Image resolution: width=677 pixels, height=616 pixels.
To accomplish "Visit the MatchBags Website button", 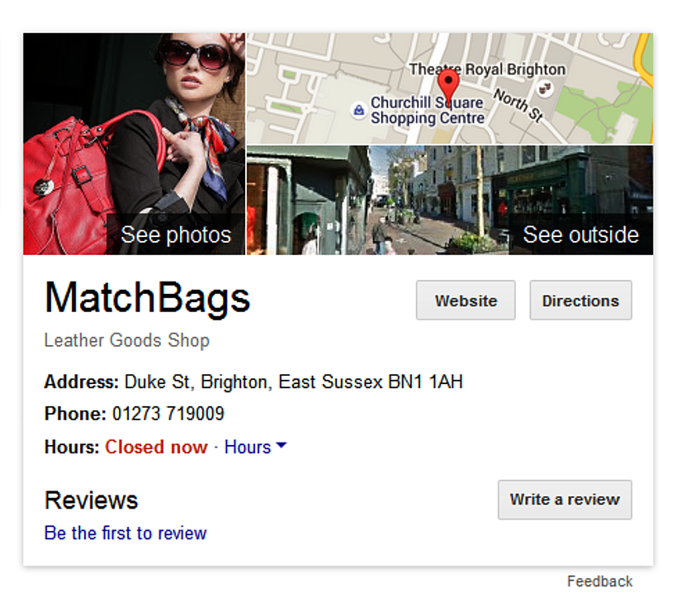I will click(x=466, y=301).
